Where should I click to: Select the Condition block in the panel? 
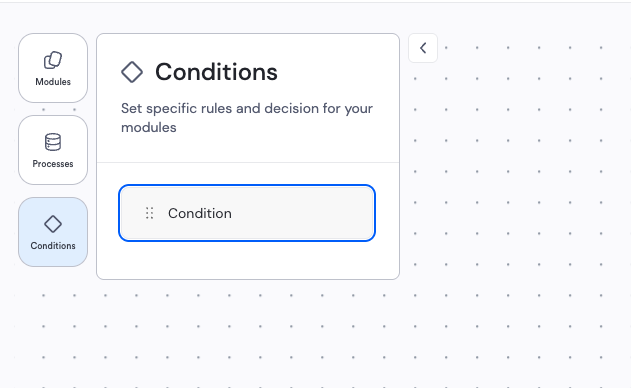pos(247,213)
